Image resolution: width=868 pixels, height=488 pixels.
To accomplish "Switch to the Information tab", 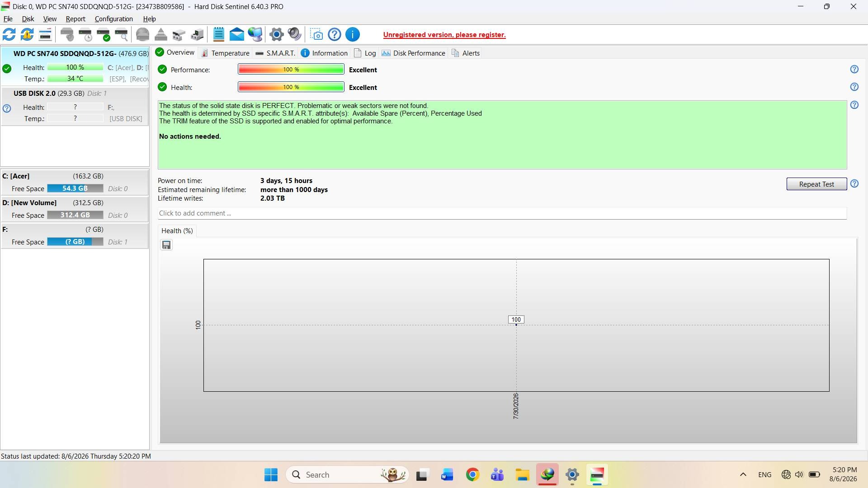I will (x=325, y=53).
